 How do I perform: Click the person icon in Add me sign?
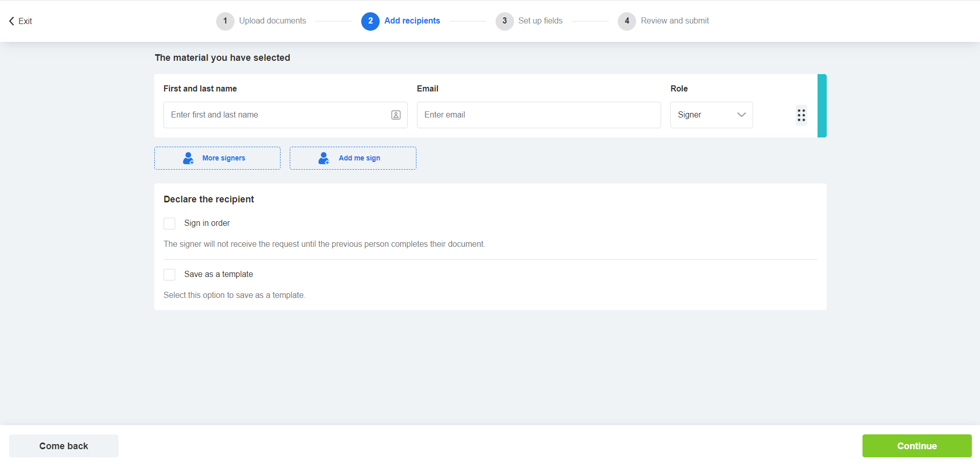pos(323,158)
